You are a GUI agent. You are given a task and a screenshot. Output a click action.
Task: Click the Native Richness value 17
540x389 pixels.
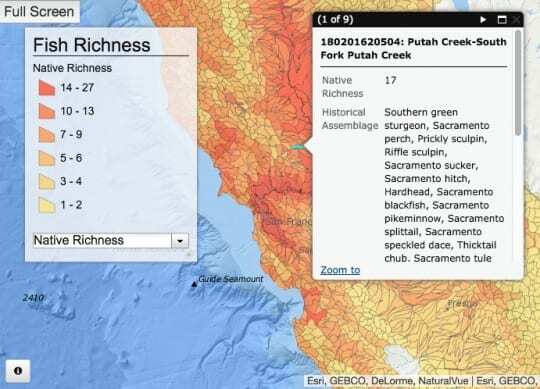[x=390, y=80]
